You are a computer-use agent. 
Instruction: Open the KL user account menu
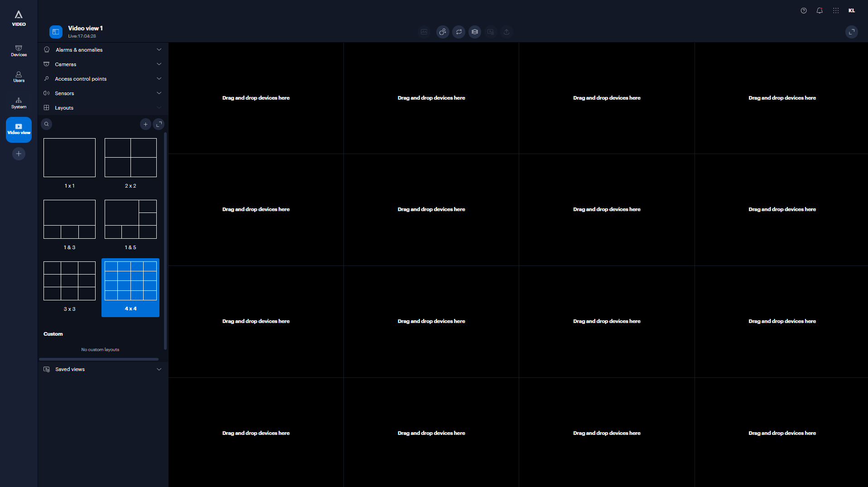tap(852, 10)
